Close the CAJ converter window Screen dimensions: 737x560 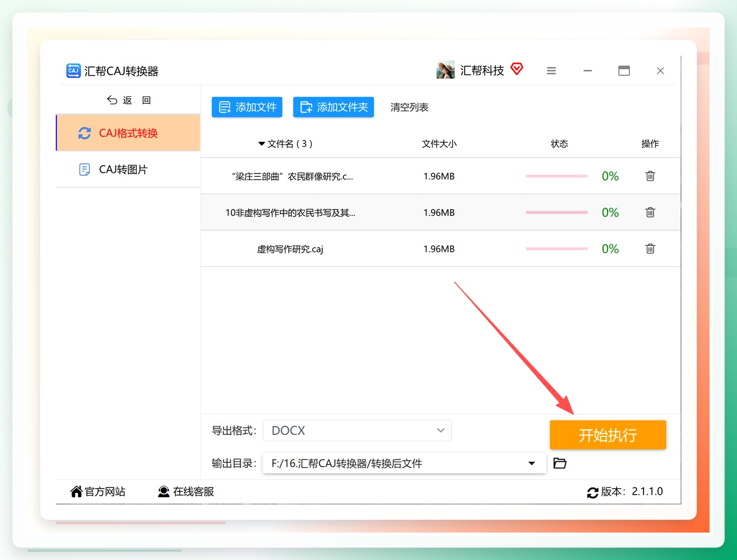[x=660, y=71]
